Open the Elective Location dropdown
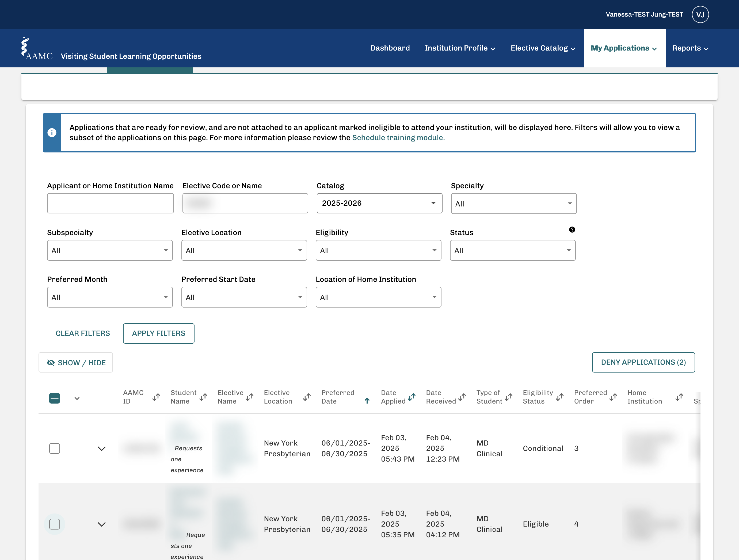 [x=244, y=250]
